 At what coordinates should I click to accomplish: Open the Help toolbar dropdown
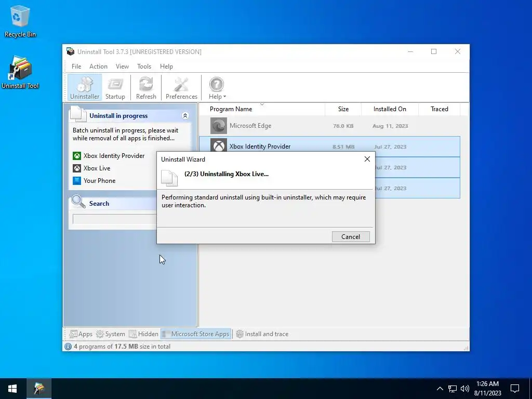[x=217, y=87]
